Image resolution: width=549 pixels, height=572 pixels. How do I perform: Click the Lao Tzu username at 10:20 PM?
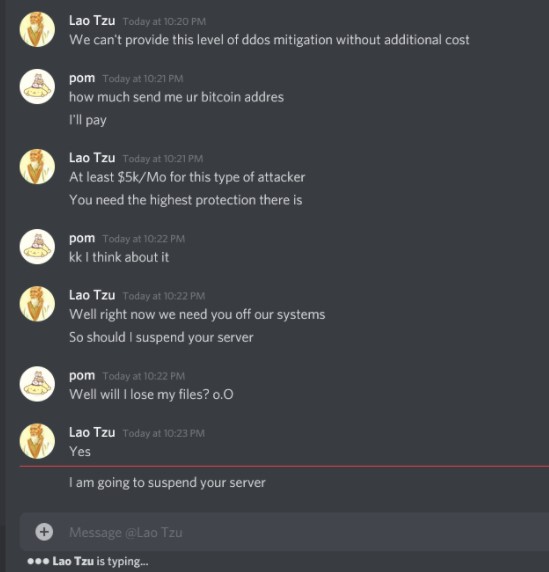(x=92, y=21)
